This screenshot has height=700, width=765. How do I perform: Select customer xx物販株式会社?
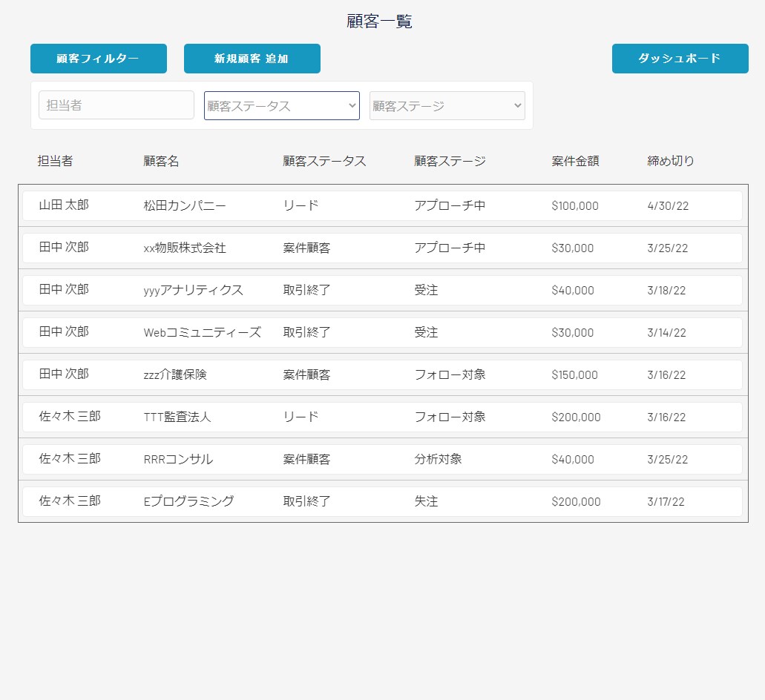point(185,248)
